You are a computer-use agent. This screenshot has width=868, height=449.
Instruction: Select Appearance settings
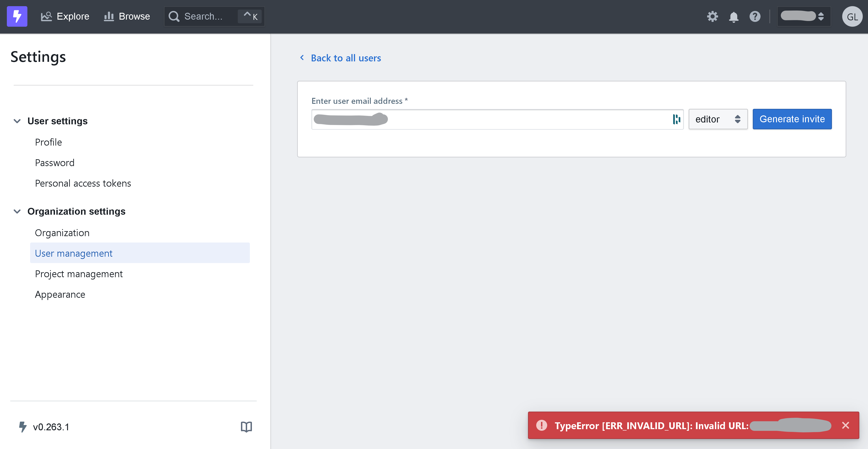point(60,294)
